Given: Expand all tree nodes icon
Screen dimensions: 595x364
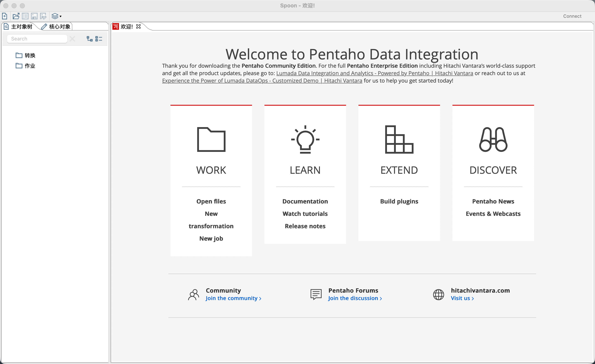Looking at the screenshot, I should tap(90, 39).
